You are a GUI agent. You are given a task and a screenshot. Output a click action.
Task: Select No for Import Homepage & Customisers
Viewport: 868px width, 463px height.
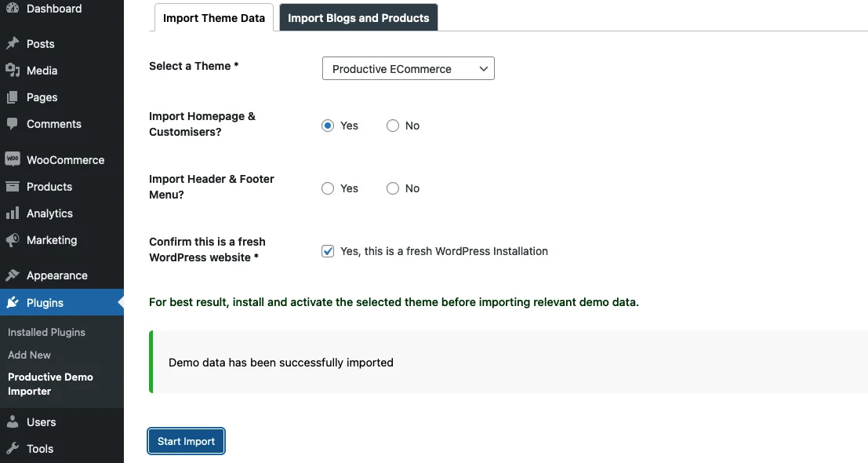(393, 126)
